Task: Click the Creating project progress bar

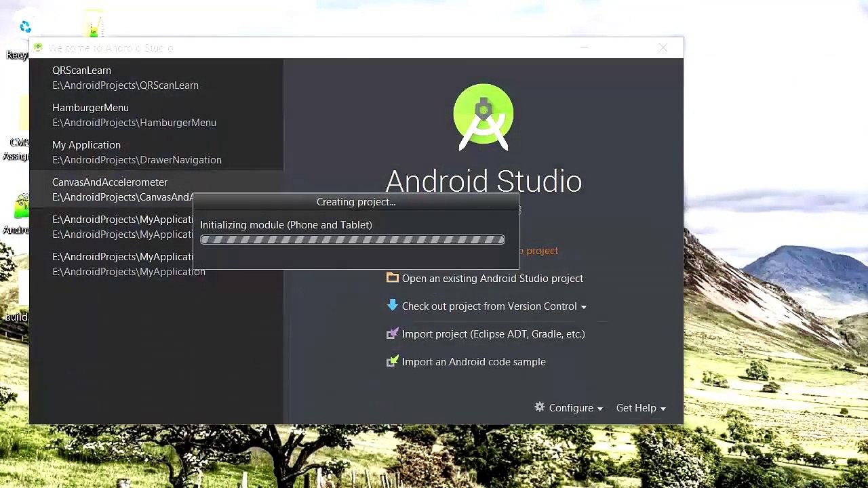Action: click(x=353, y=240)
